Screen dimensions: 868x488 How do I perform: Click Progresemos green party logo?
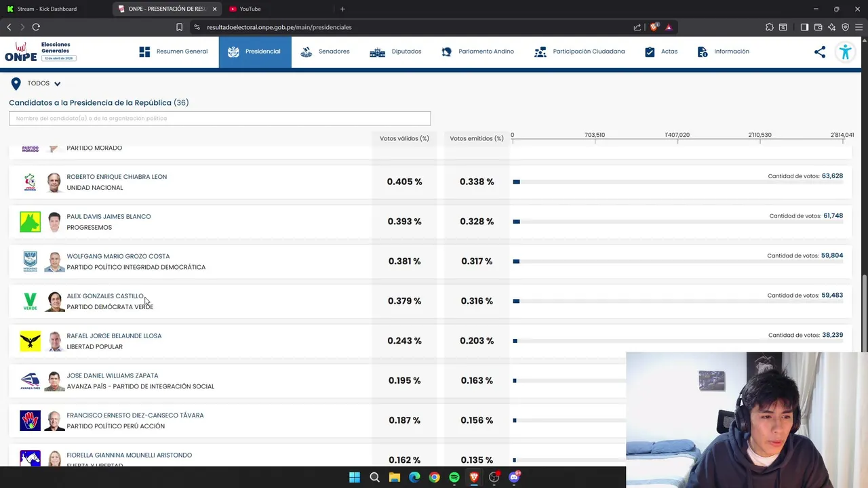pos(30,222)
